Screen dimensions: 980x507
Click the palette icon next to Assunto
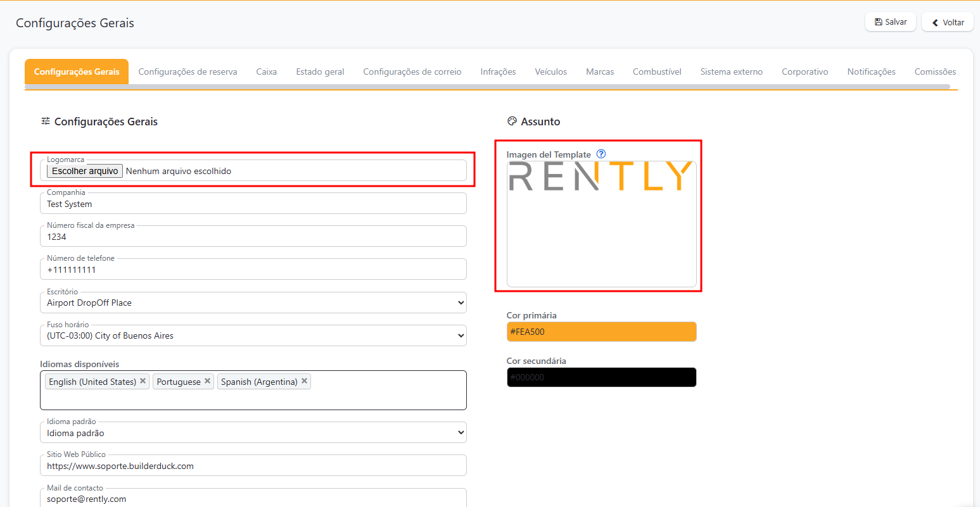pyautogui.click(x=512, y=122)
